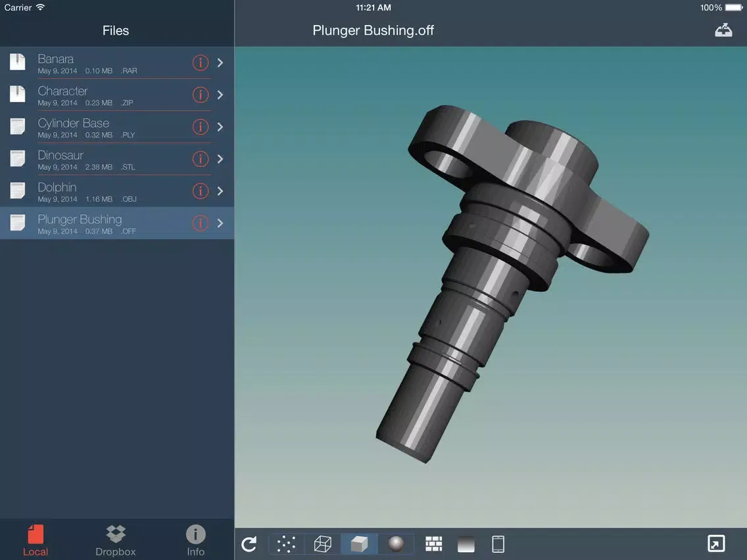
Task: Switch to the Local tab
Action: tap(36, 540)
